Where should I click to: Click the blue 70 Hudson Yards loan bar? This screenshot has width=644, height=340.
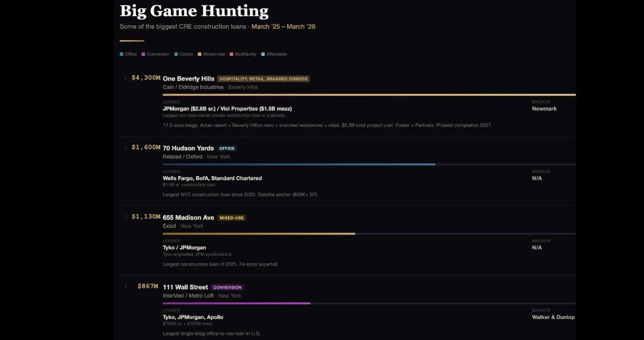(x=299, y=164)
